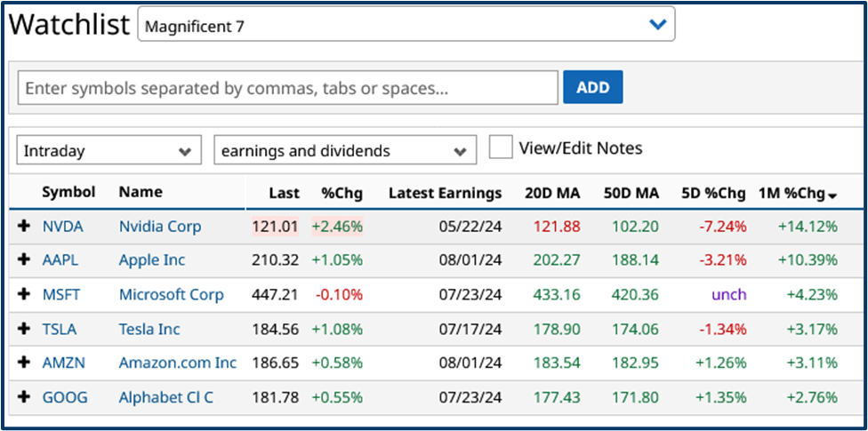Sort by the Latest Earnings column header

[445, 193]
